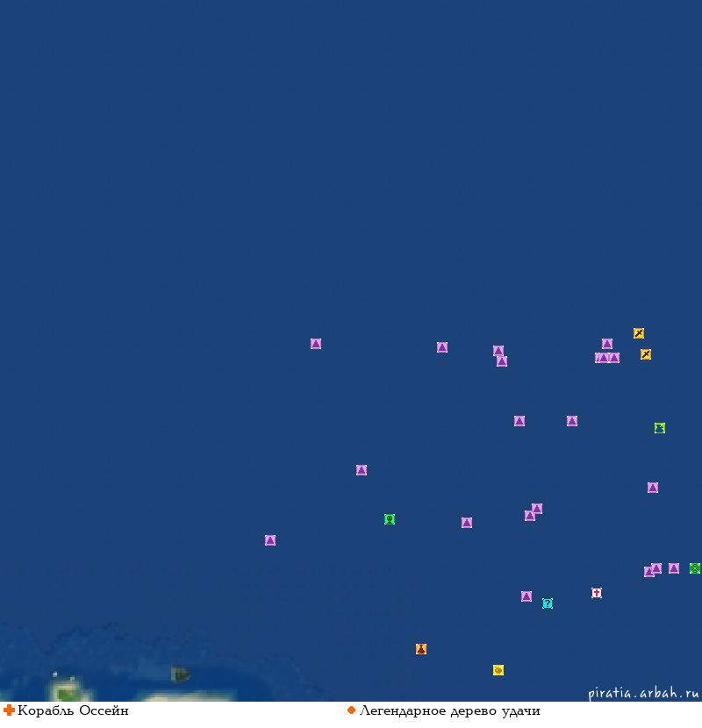This screenshot has height=728, width=702.
Task: Click the upper yellow sword marker
Action: point(639,333)
